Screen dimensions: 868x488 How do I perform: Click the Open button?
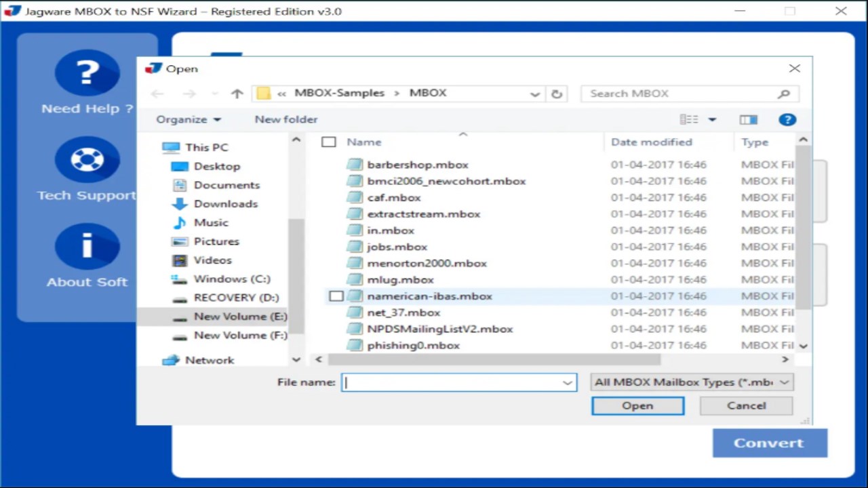click(x=637, y=405)
